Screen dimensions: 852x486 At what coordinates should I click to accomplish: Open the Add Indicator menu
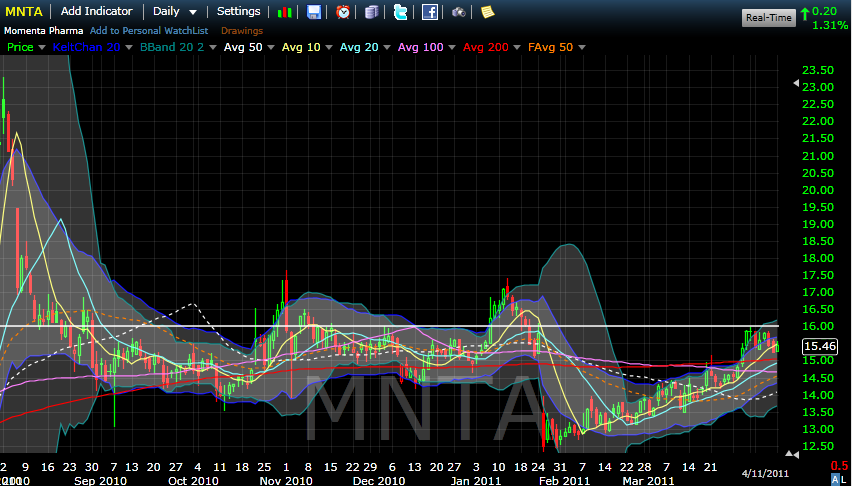click(x=97, y=11)
